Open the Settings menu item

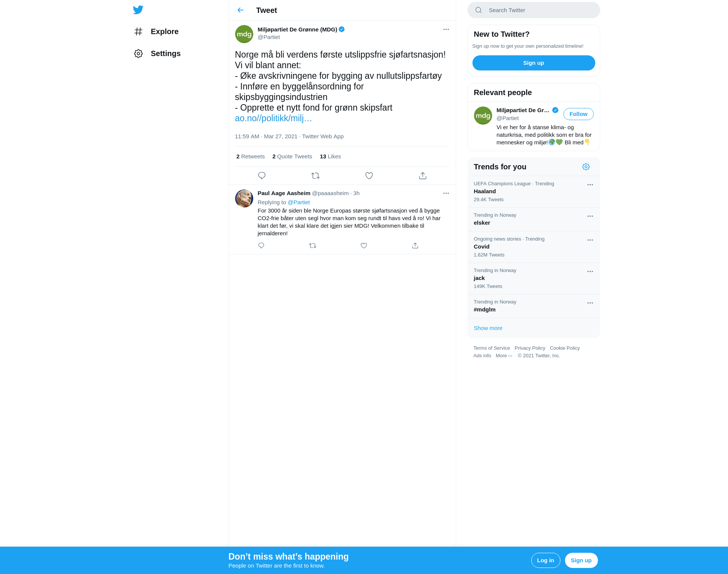pyautogui.click(x=157, y=53)
